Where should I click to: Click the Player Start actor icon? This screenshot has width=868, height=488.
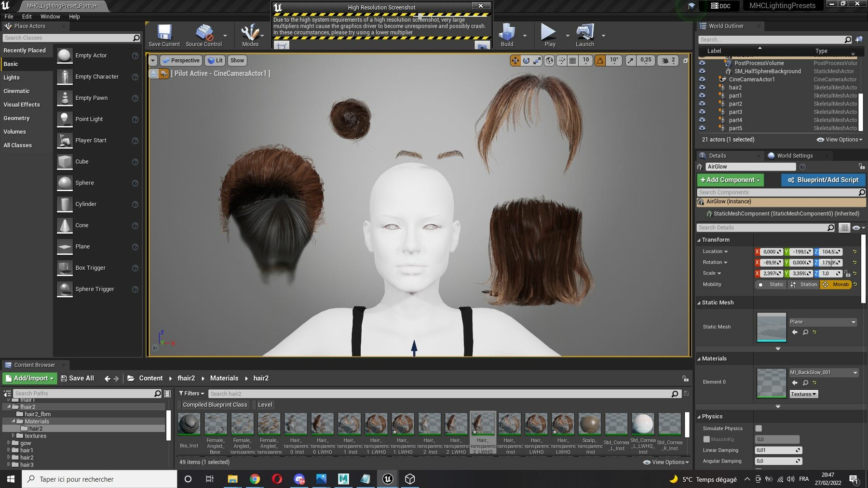click(65, 141)
